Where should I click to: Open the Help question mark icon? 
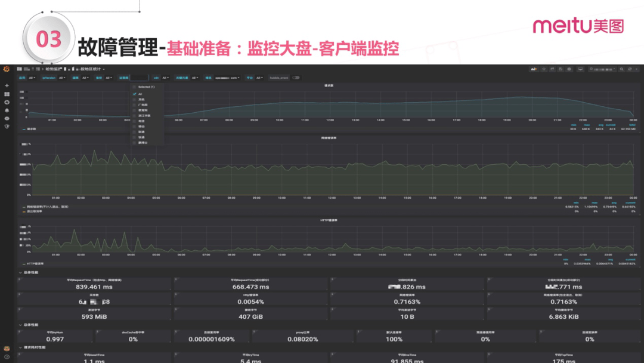7,357
